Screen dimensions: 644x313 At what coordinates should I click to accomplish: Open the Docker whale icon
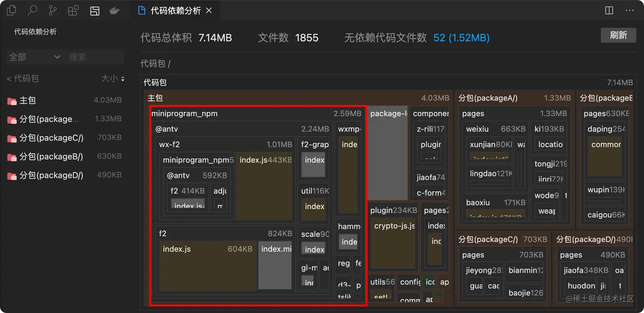[x=115, y=11]
